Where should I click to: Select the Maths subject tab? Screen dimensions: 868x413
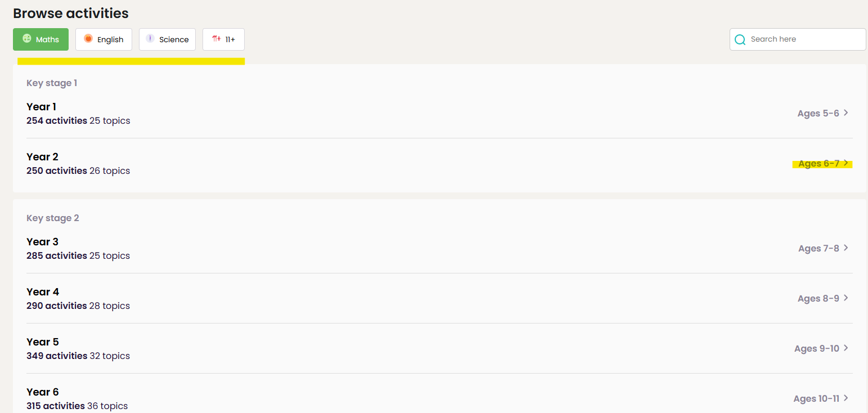pyautogui.click(x=41, y=39)
